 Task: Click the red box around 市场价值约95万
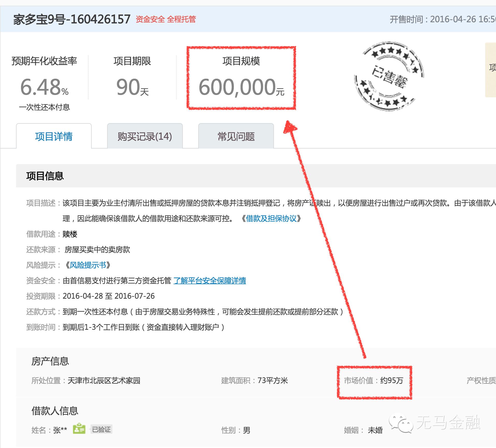pyautogui.click(x=375, y=382)
